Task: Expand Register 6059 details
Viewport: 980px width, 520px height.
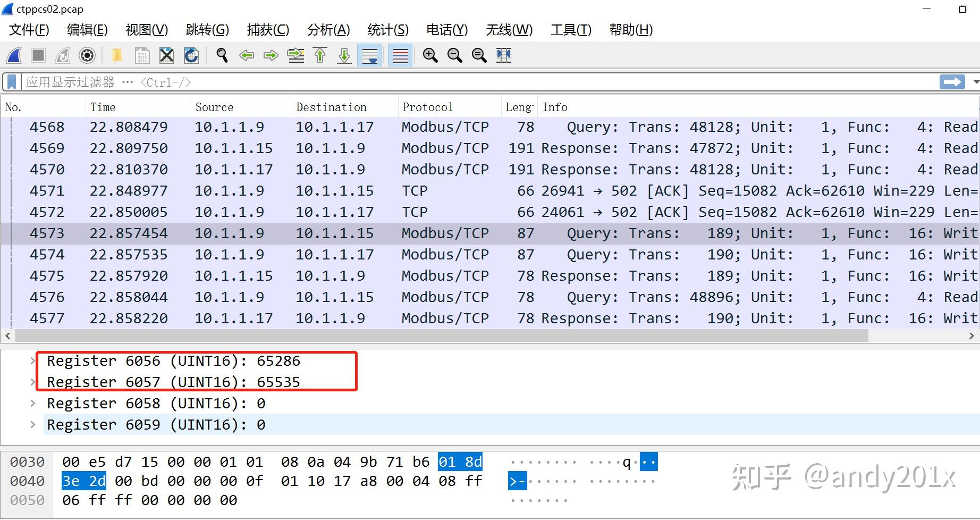Action: (x=33, y=424)
